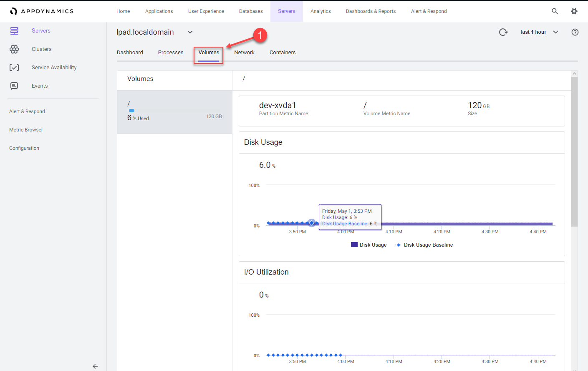588x371 pixels.
Task: Click the dev-xvda1 partition name
Action: [x=278, y=106]
